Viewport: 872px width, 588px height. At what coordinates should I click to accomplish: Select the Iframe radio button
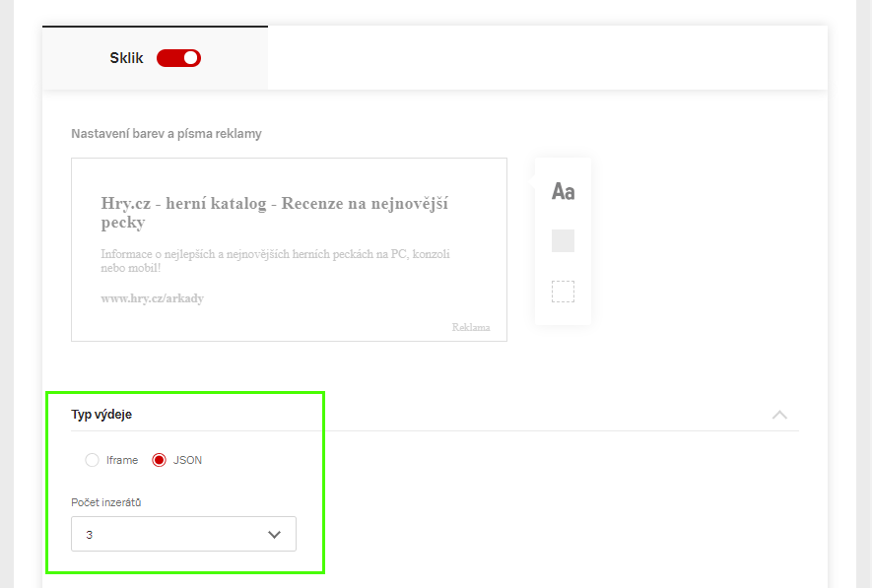coord(92,460)
